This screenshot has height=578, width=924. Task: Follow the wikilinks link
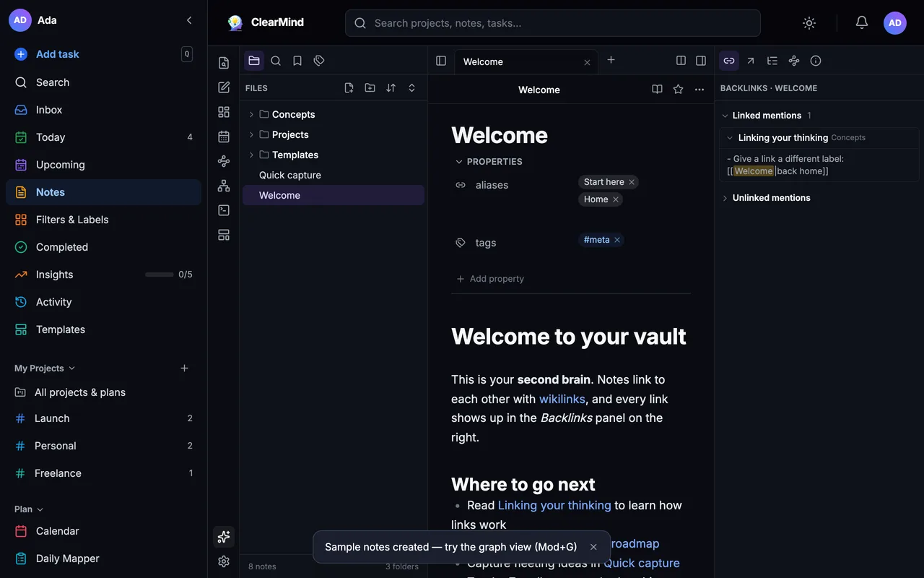click(x=562, y=399)
